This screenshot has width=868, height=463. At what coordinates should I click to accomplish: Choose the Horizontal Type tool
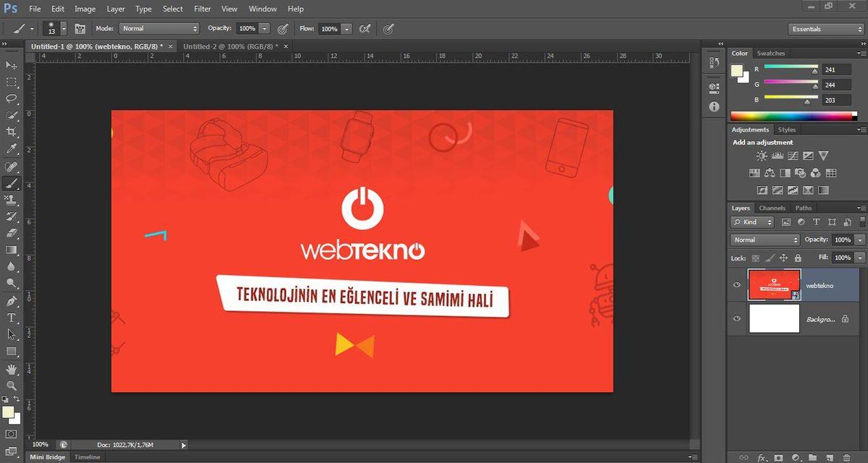[x=12, y=318]
